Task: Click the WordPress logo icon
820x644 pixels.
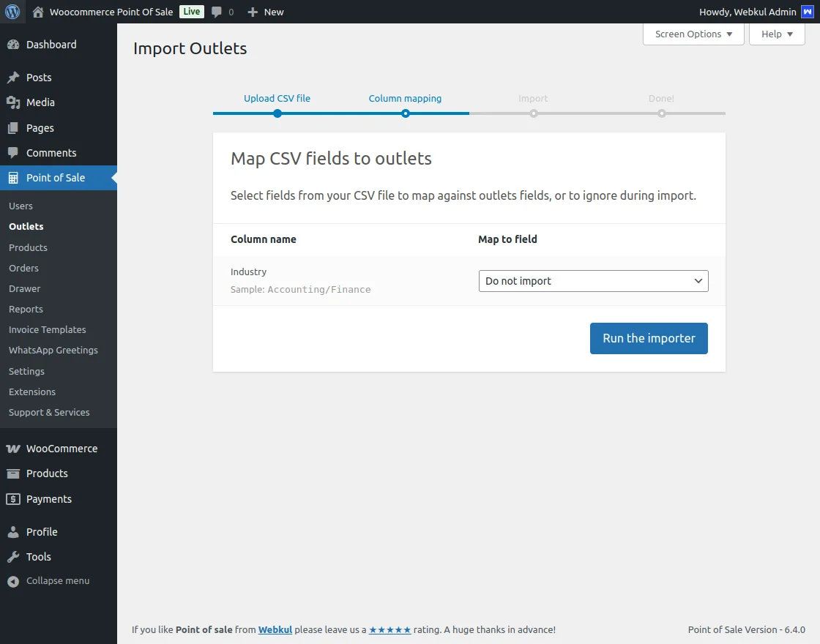Action: [12, 12]
